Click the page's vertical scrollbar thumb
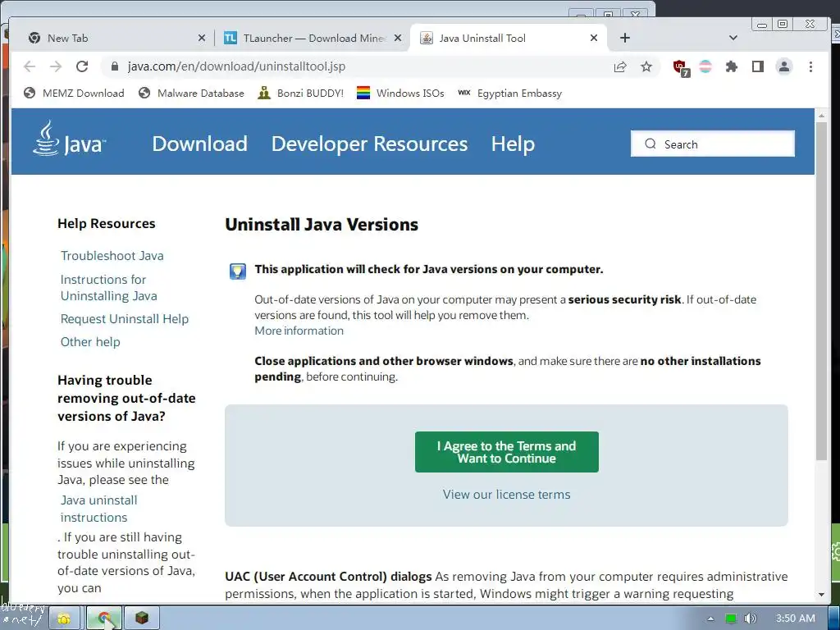This screenshot has width=840, height=630. [821, 291]
